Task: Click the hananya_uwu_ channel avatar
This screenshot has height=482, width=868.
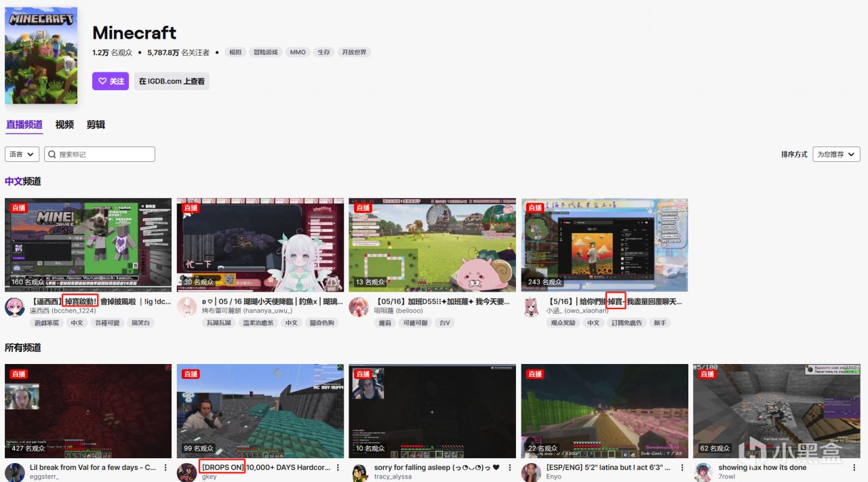Action: point(187,306)
